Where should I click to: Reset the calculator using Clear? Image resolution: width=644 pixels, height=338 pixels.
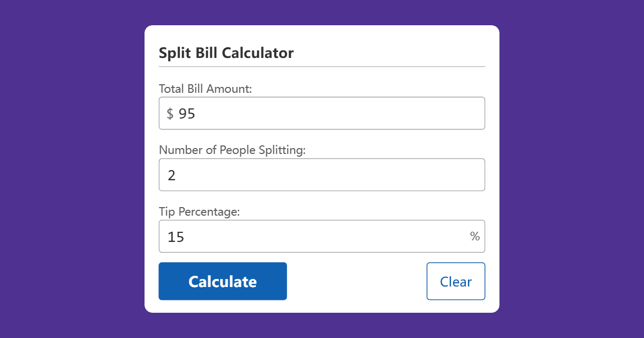[456, 281]
